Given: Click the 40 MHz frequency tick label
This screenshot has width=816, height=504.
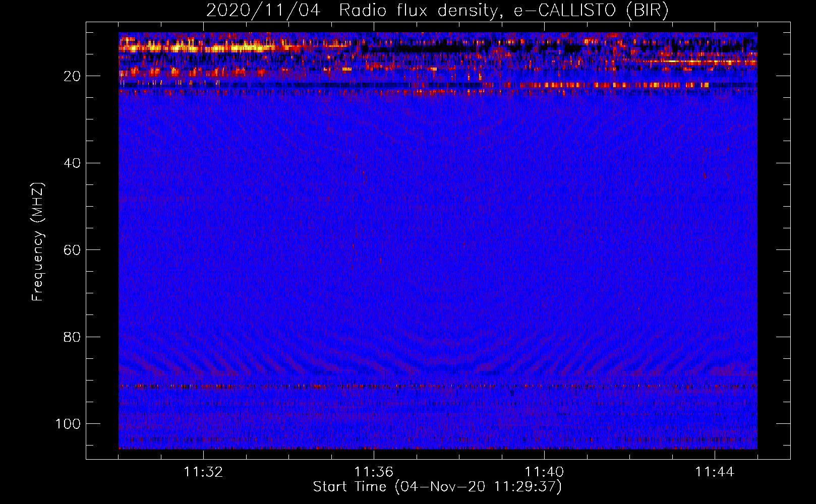Looking at the screenshot, I should click(x=72, y=163).
